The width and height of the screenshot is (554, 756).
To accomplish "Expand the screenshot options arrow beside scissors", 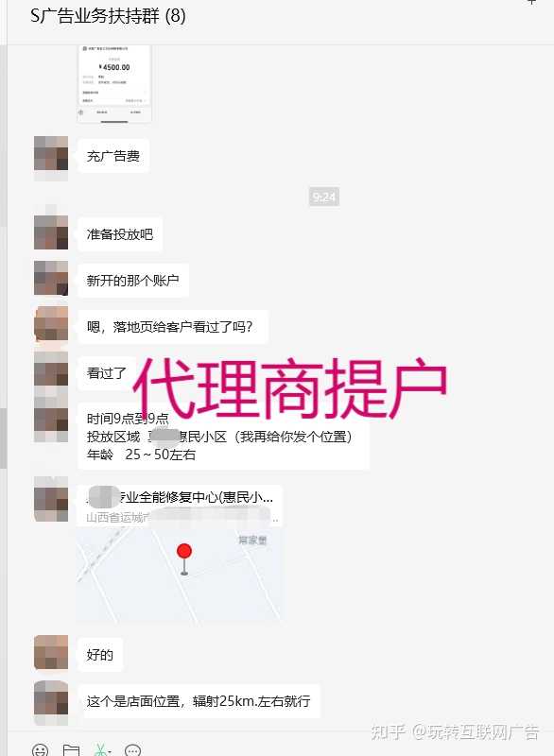I will click(x=110, y=751).
